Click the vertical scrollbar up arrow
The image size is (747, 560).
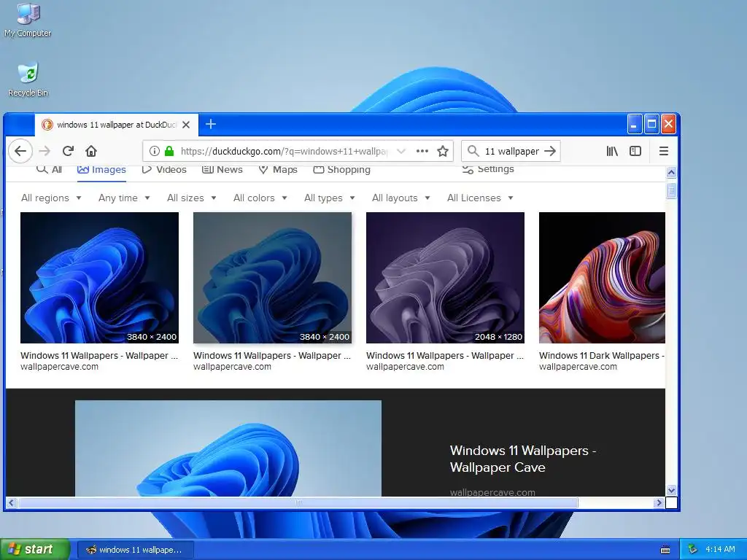click(671, 172)
